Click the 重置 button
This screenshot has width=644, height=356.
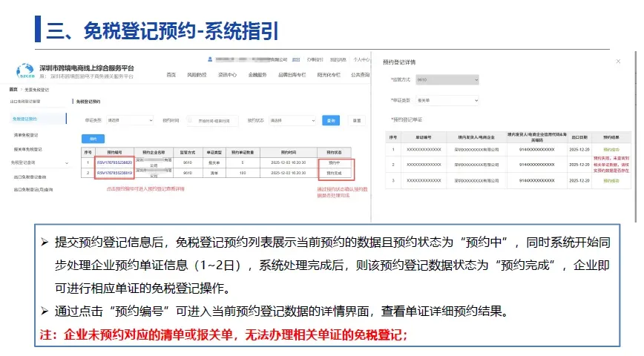coord(357,120)
